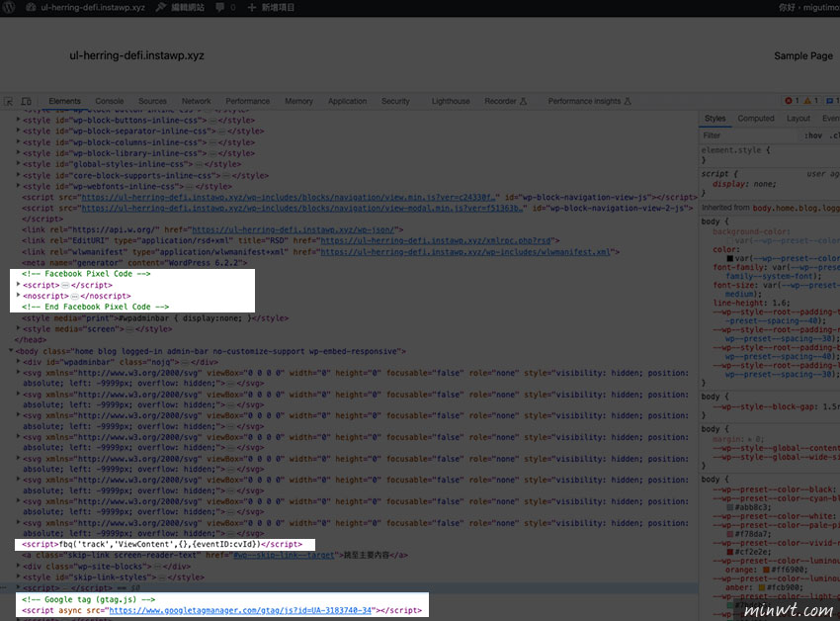
Task: Select the Styles pane tab
Action: (714, 118)
